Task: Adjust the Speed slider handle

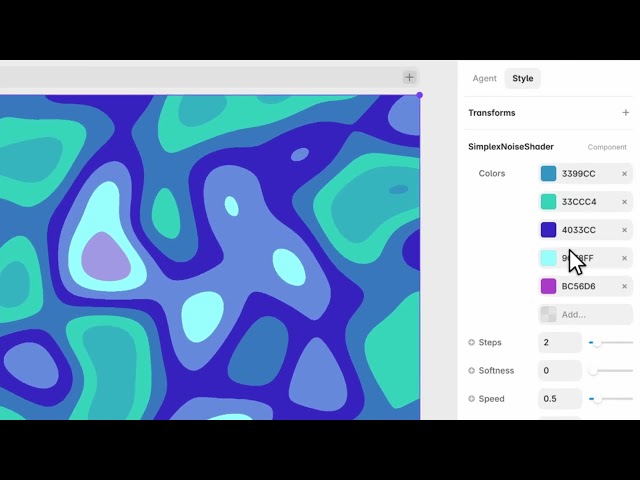Action: (x=597, y=399)
